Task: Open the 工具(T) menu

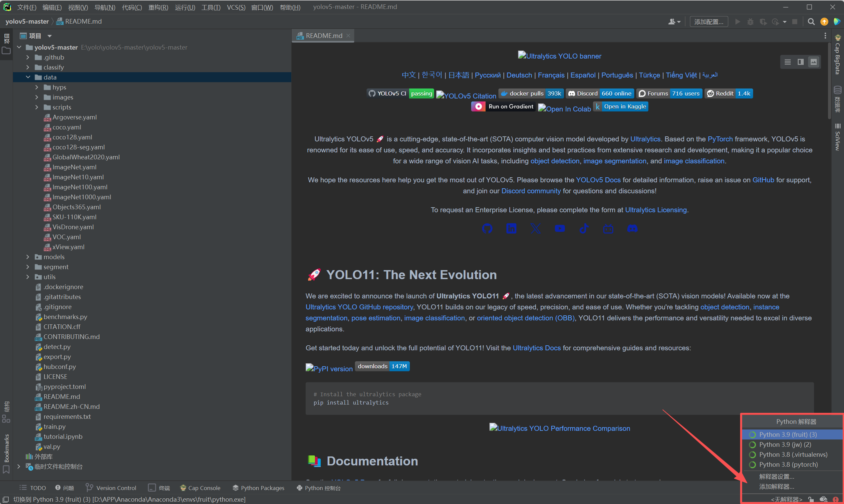Action: coord(211,7)
